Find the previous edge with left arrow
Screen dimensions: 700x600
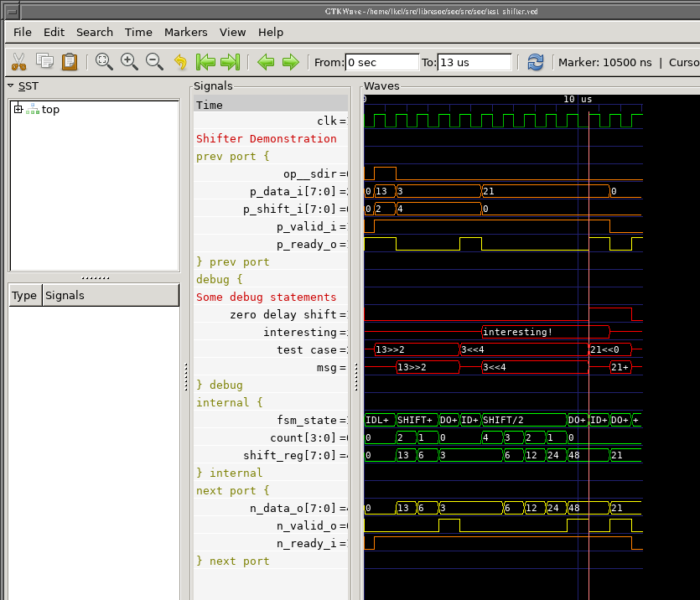coord(266,62)
